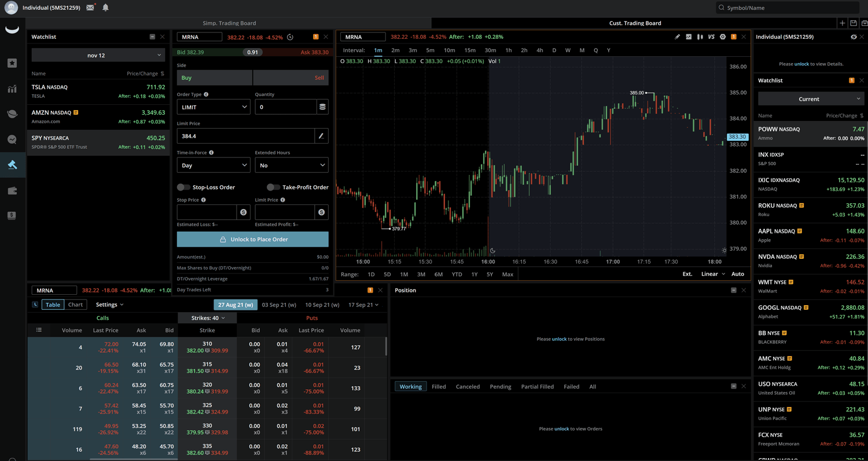Open the wallet icon in the sidebar
The height and width of the screenshot is (461, 868).
coord(12,191)
